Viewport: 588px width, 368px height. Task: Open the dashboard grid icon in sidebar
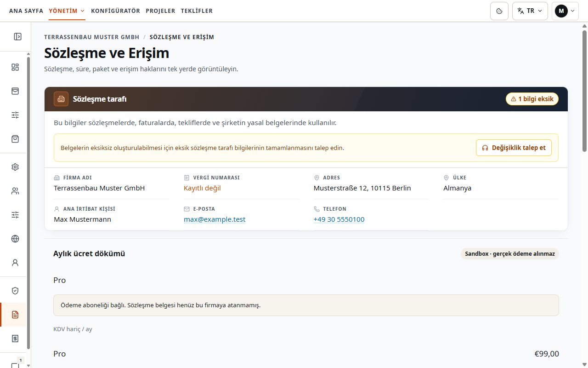(15, 67)
